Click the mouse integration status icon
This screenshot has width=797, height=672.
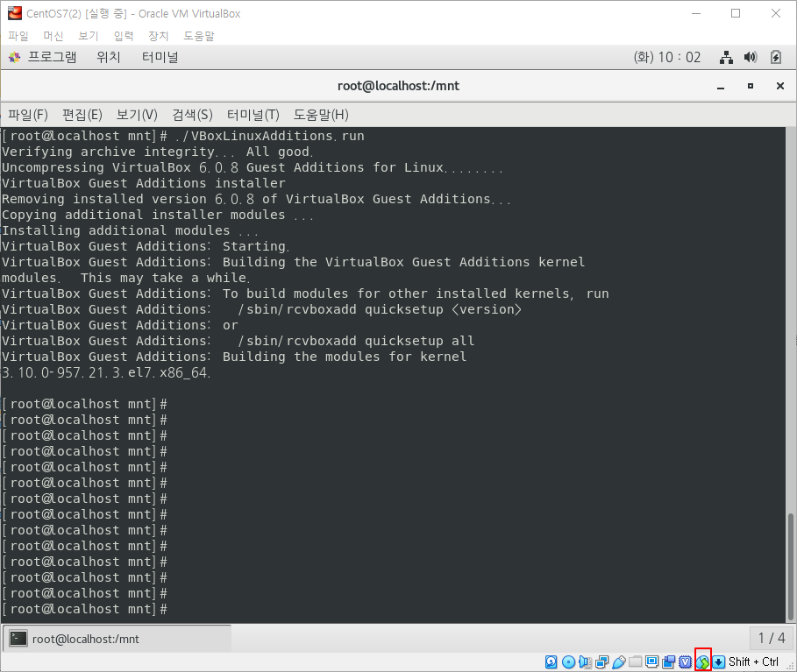point(702,661)
